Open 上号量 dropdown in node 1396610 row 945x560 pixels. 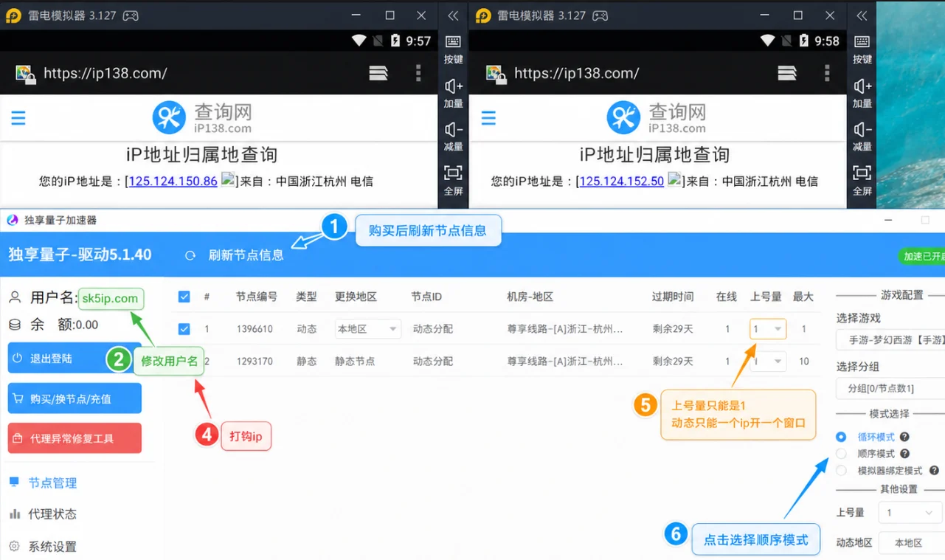[x=768, y=329]
